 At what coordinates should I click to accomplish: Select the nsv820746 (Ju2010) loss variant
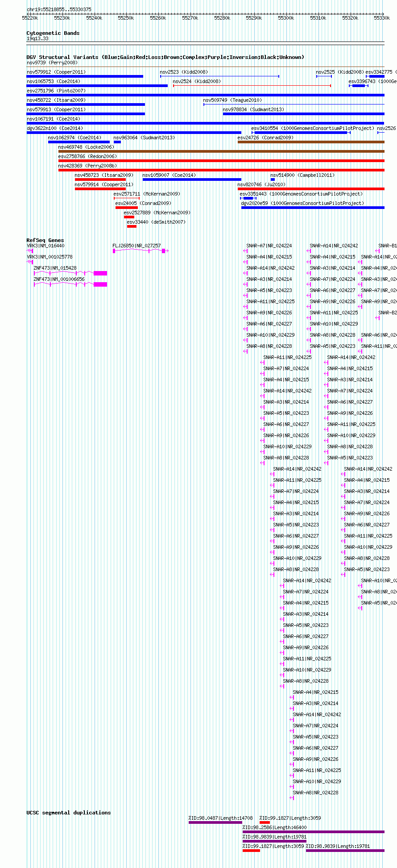pyautogui.click(x=311, y=189)
